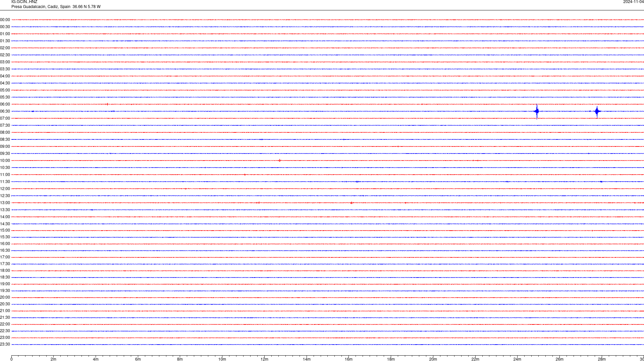The image size is (644, 362).
Task: Select the 23:00 time label
Action: pyautogui.click(x=5, y=338)
